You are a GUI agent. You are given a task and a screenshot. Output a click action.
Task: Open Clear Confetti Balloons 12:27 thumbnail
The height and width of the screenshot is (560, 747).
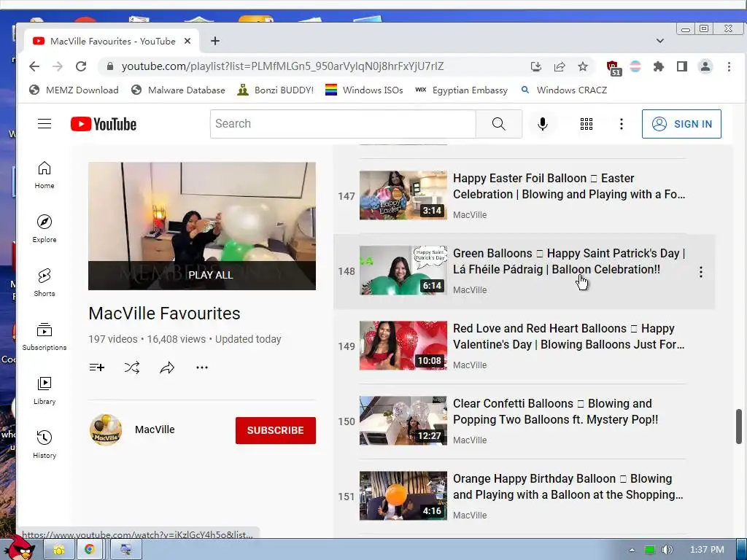point(403,421)
